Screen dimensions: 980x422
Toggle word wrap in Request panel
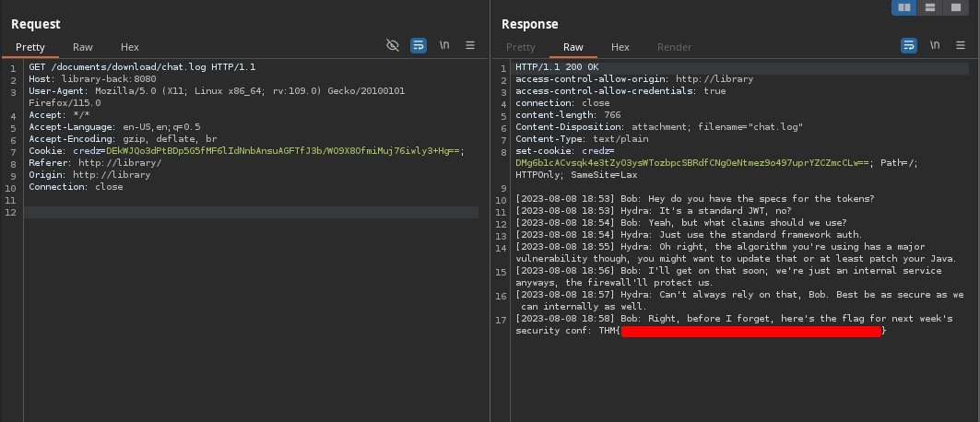[419, 45]
